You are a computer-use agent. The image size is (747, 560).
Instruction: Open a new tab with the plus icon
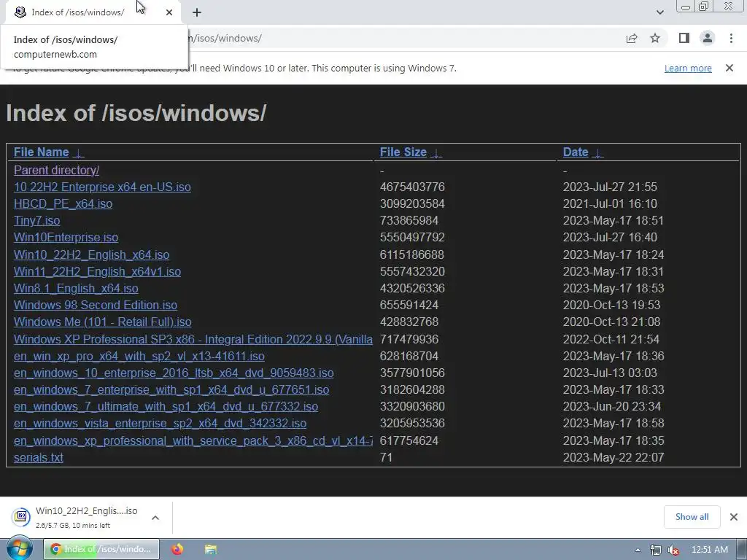pos(197,13)
